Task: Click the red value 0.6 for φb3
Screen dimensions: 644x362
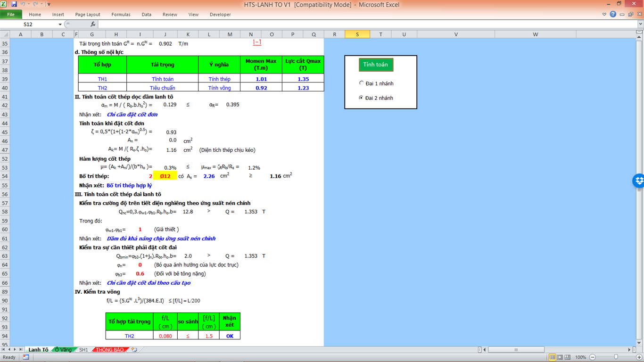Action: tap(140, 274)
